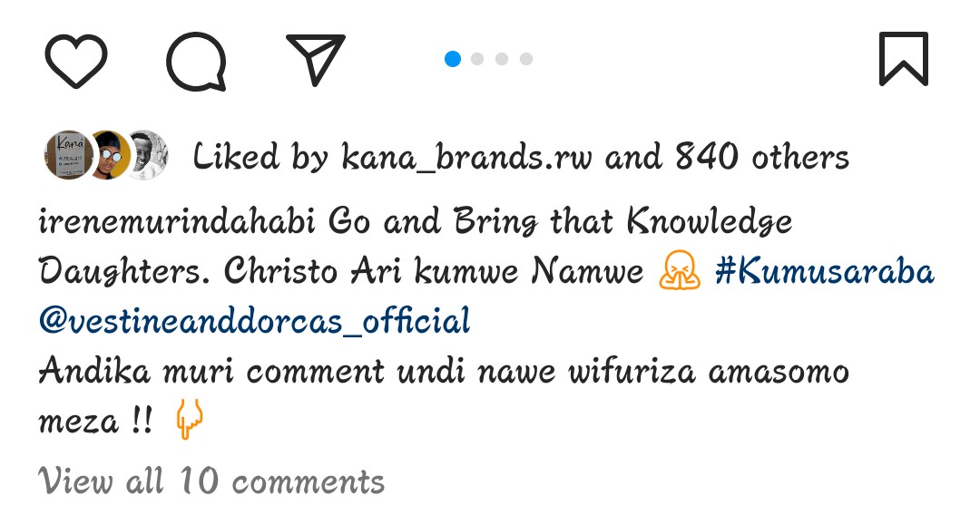Open Kana logo liker avatar

point(69,155)
